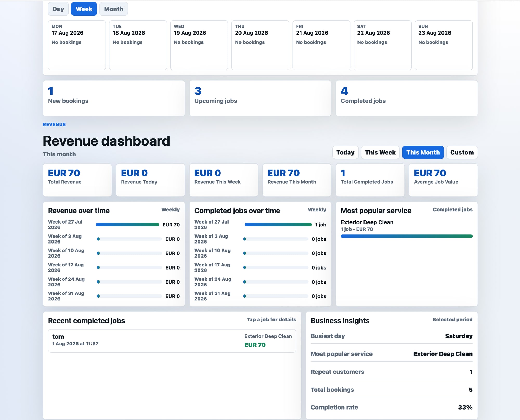
Task: Click the Revenue This Week card
Action: pos(224,180)
